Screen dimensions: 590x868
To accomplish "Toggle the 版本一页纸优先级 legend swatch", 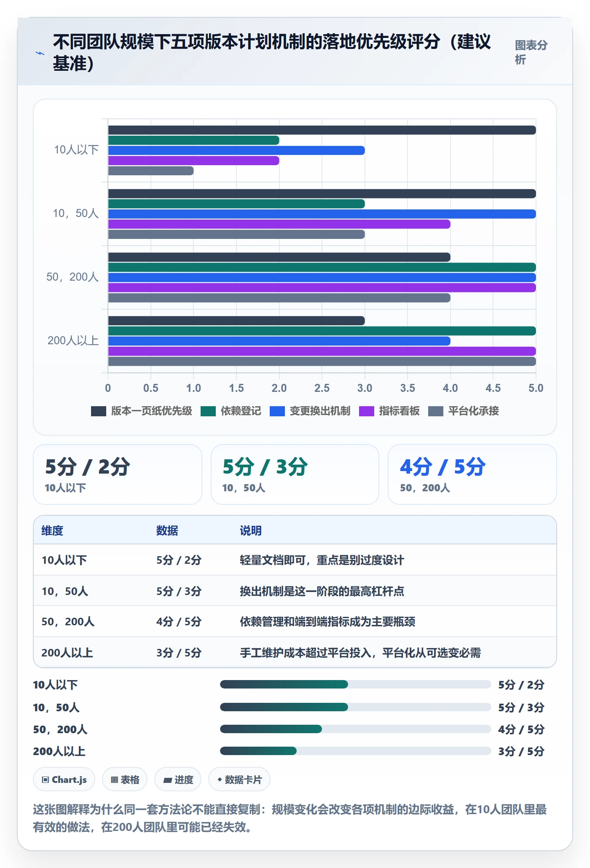I will click(99, 411).
